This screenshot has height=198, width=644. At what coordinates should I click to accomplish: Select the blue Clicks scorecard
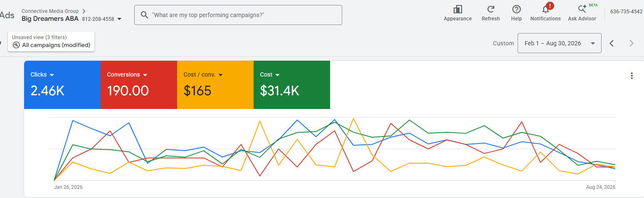click(62, 85)
